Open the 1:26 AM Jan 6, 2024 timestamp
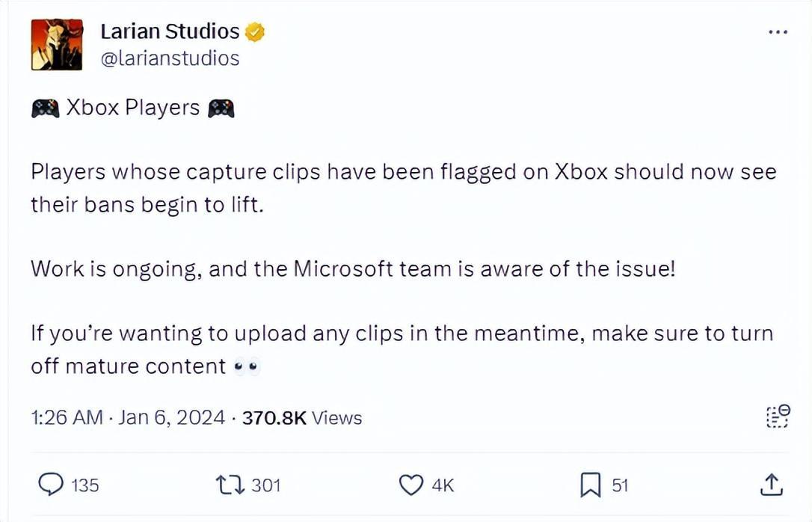The width and height of the screenshot is (812, 522). click(127, 417)
